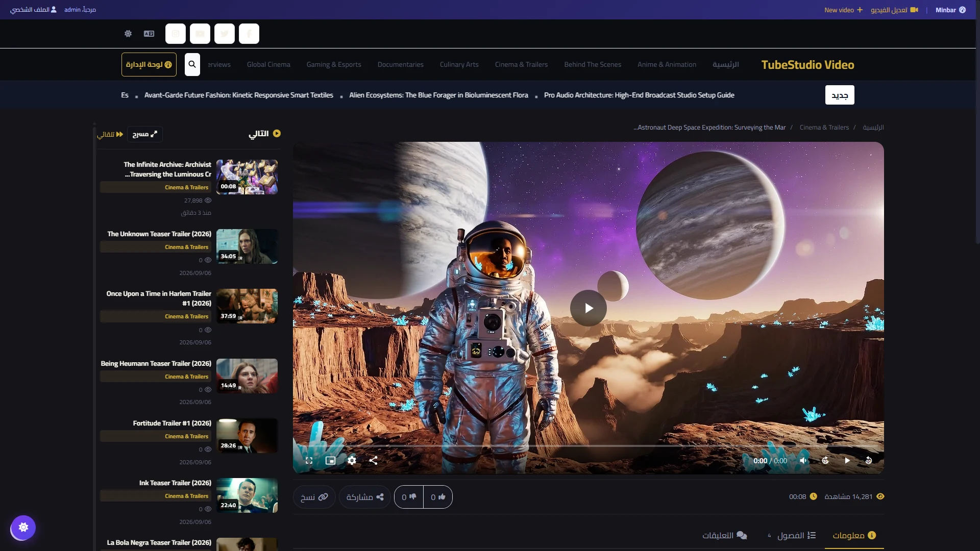Click the TubeStudio Video logo
This screenshot has width=980, height=551.
(807, 65)
